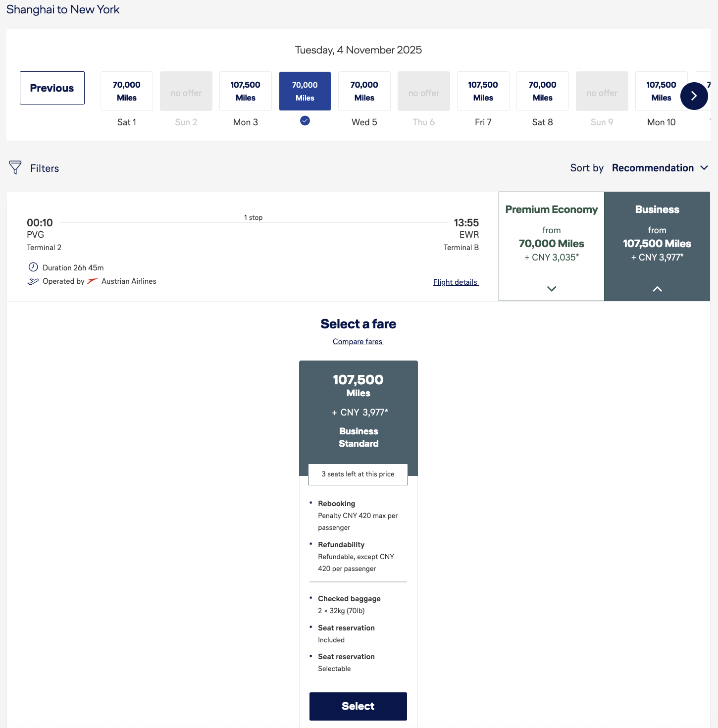
Task: Click the 1 stop label
Action: click(253, 217)
